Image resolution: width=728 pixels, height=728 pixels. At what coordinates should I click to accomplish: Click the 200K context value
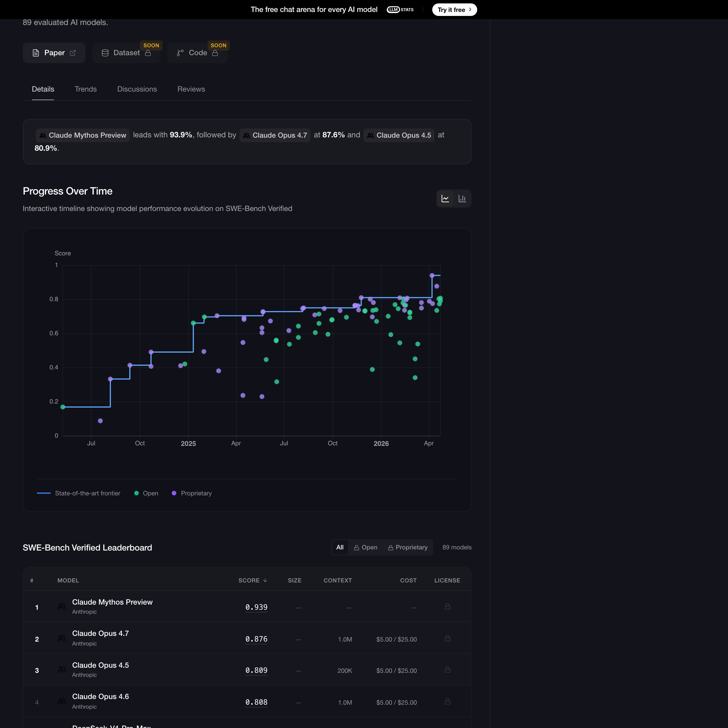[x=345, y=671]
